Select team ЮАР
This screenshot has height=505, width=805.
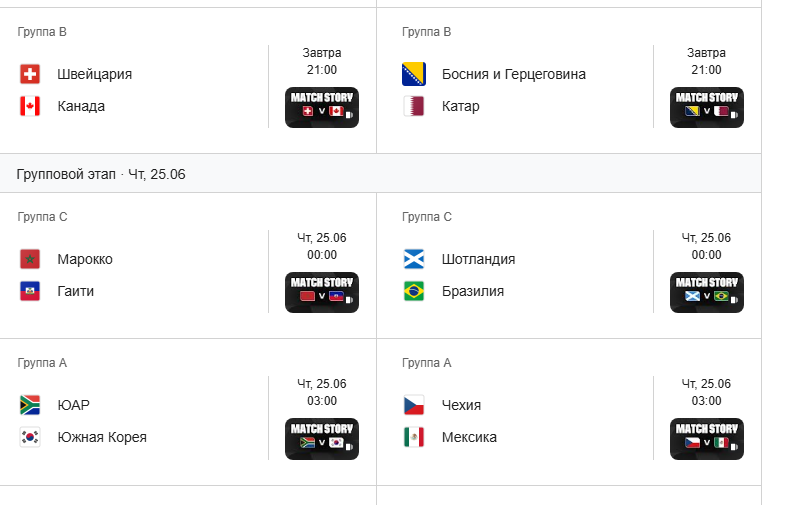(73, 405)
